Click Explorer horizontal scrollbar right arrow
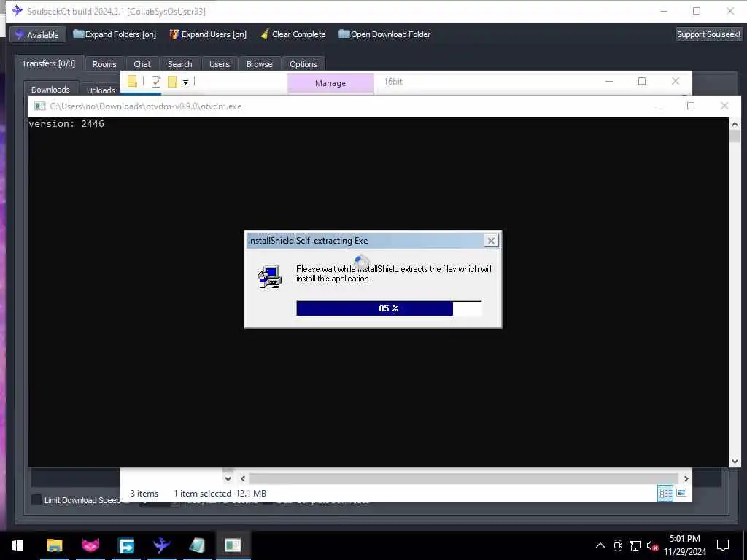The image size is (747, 560). 686,478
